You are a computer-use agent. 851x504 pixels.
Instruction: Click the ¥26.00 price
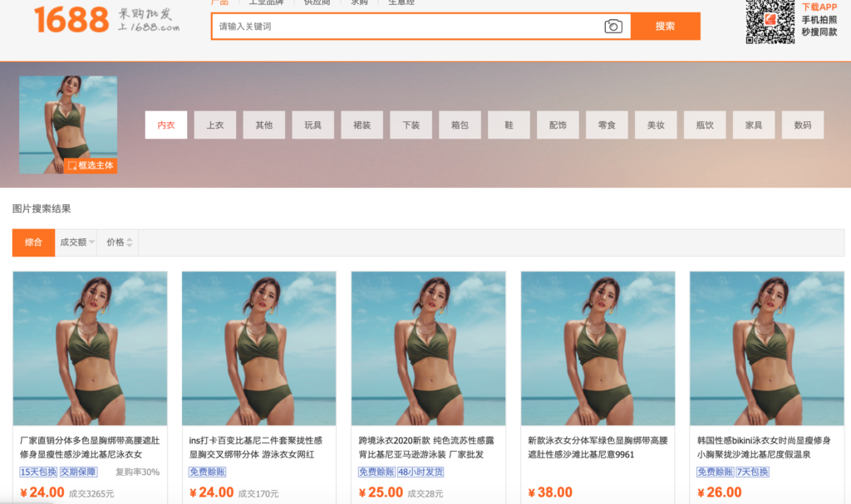pos(720,492)
